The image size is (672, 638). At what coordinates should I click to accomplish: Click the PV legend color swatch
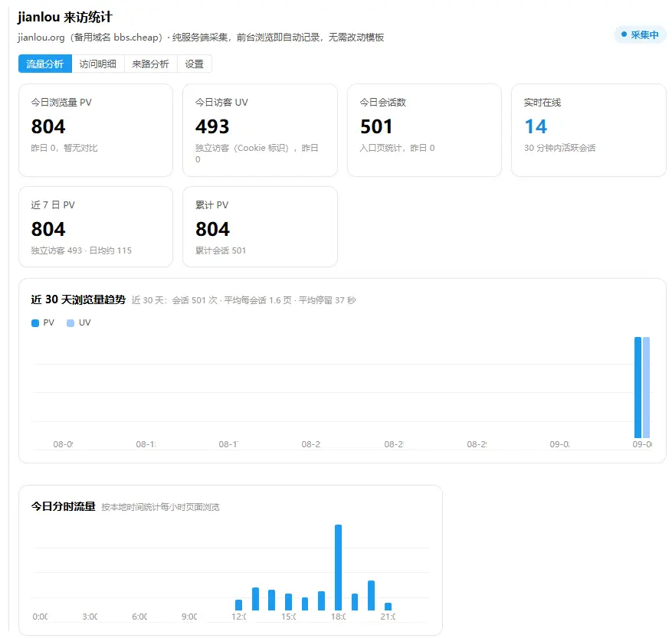(35, 323)
